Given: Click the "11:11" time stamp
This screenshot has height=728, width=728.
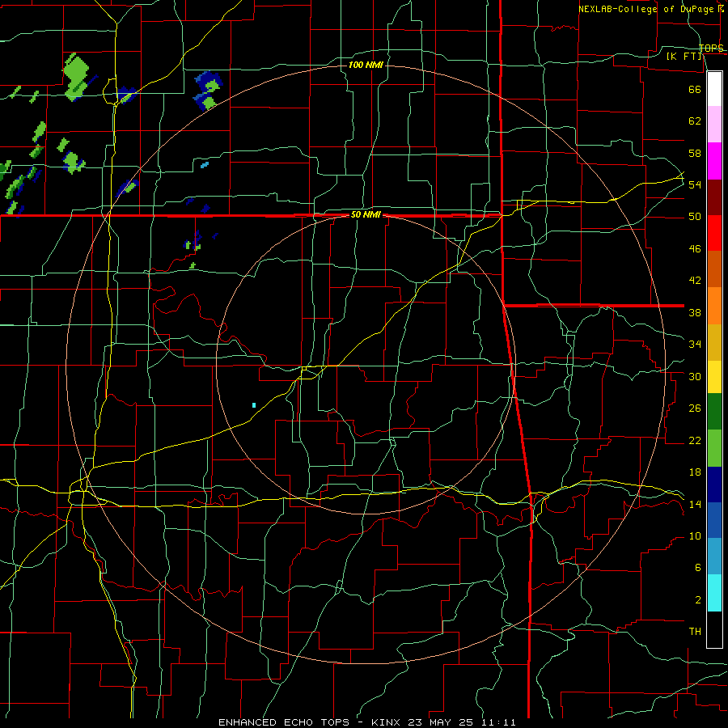Looking at the screenshot, I should click(499, 722).
